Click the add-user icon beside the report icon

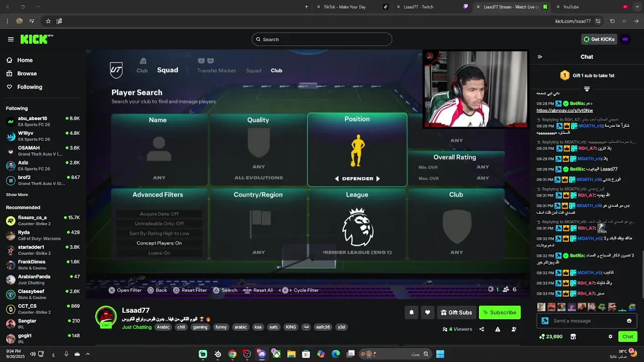(x=514, y=329)
